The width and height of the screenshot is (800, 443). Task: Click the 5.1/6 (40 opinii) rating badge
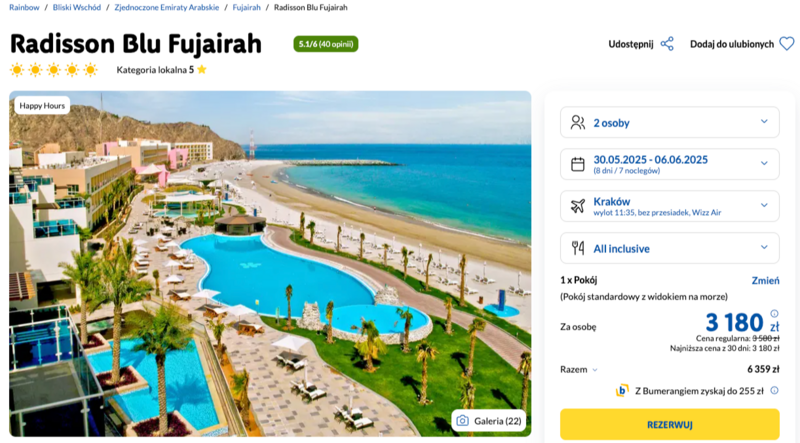point(326,44)
